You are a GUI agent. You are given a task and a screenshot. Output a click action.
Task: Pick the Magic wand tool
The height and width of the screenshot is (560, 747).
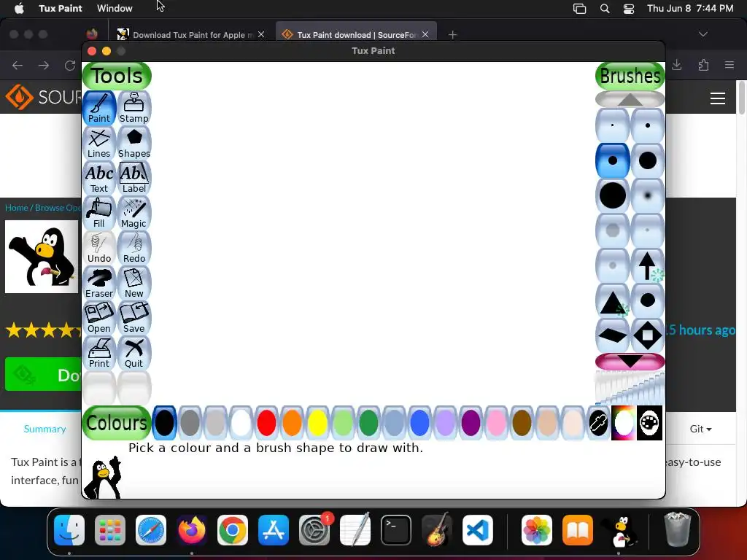pos(134,213)
